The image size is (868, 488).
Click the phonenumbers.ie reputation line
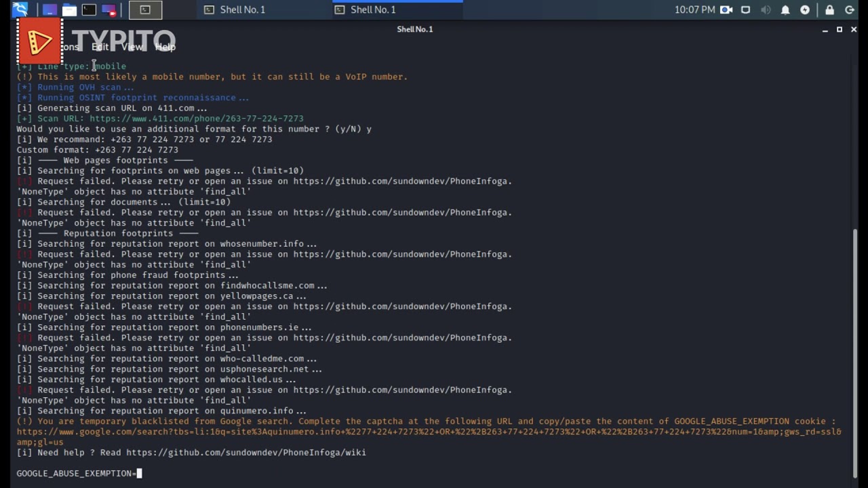pyautogui.click(x=164, y=327)
